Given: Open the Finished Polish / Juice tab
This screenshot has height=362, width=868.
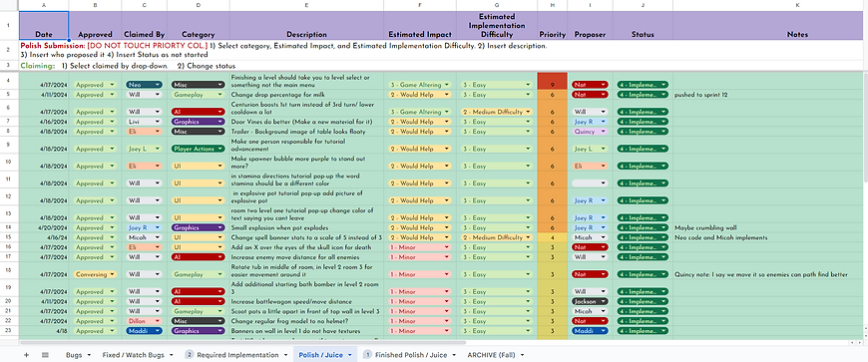Looking at the screenshot, I should pyautogui.click(x=410, y=355).
